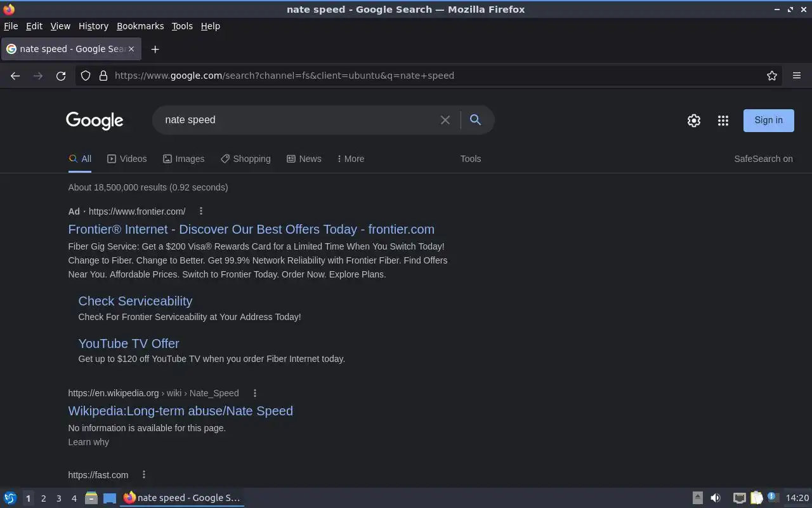Click the Google search input field

point(298,120)
